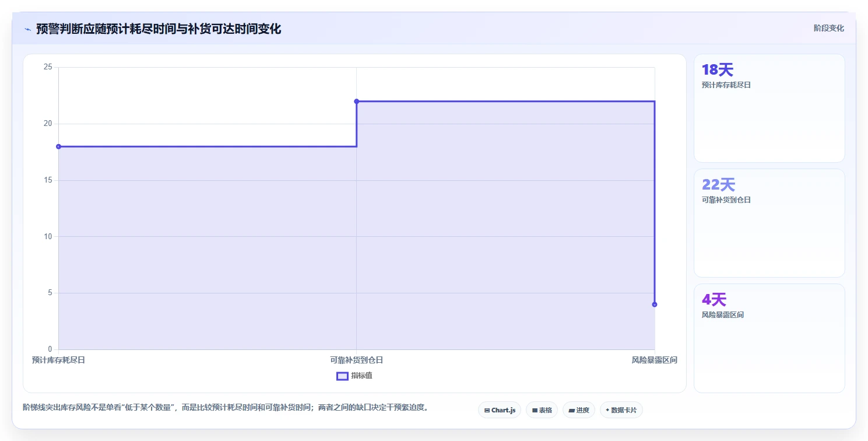Select the 表格 tag button
The height and width of the screenshot is (441, 868).
tap(542, 410)
